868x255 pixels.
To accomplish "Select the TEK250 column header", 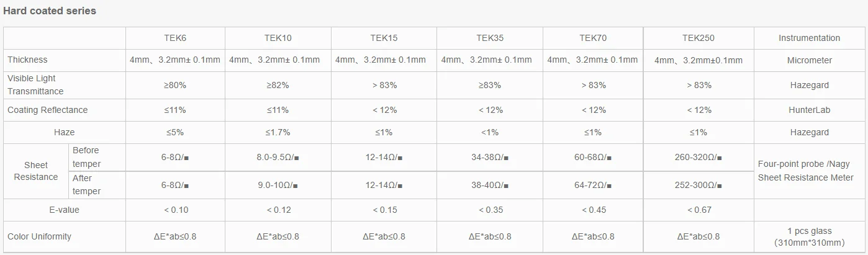I will coord(698,38).
